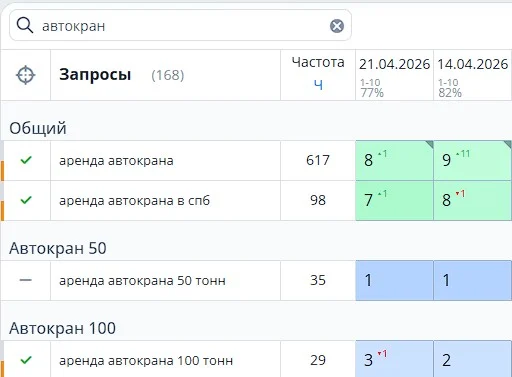Click the Запросы column header
Viewport: 512px width, 377px height.
click(x=95, y=75)
